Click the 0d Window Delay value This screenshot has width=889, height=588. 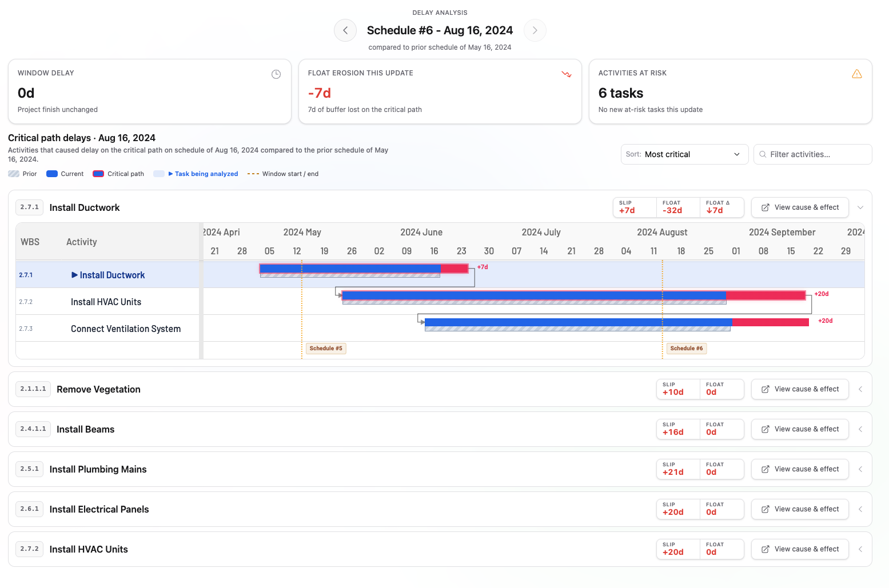(26, 93)
